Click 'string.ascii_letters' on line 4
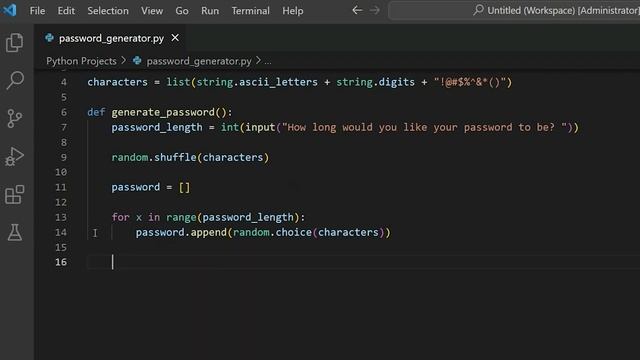The width and height of the screenshot is (640, 360). click(257, 82)
